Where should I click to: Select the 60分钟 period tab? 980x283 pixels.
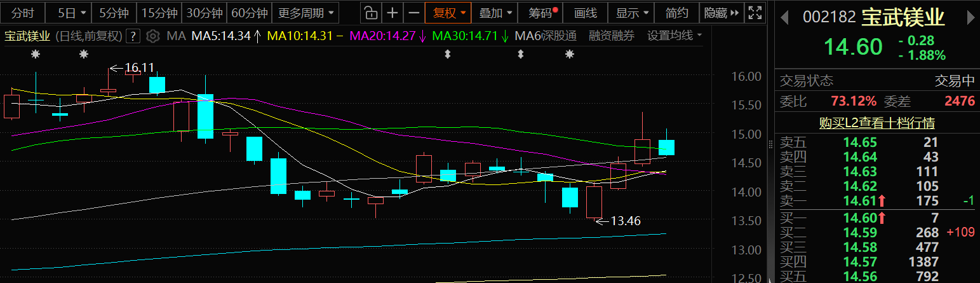[x=249, y=13]
